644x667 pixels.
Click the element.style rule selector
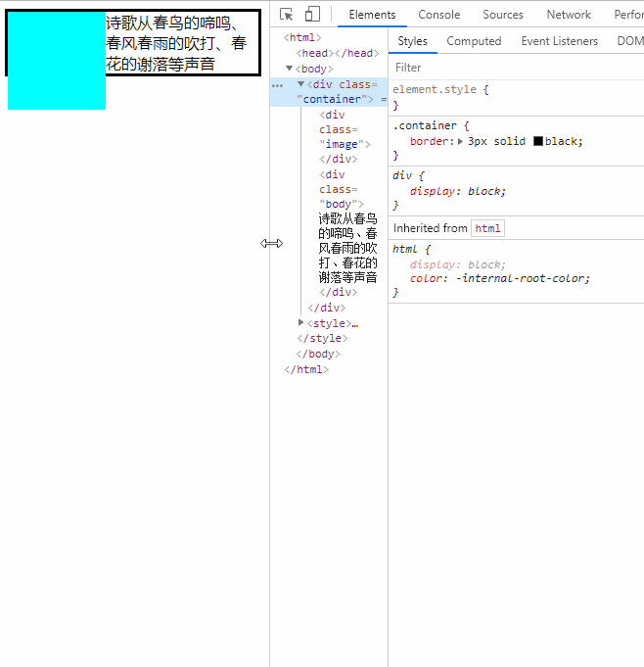tap(434, 89)
